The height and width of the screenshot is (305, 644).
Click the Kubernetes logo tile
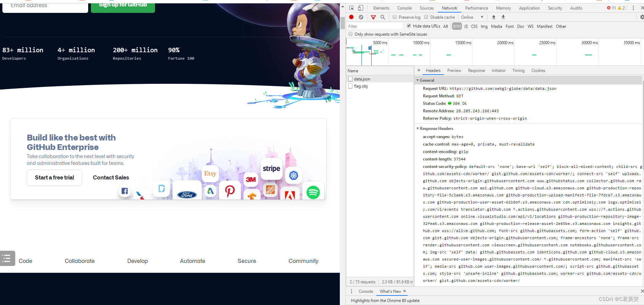point(294,175)
